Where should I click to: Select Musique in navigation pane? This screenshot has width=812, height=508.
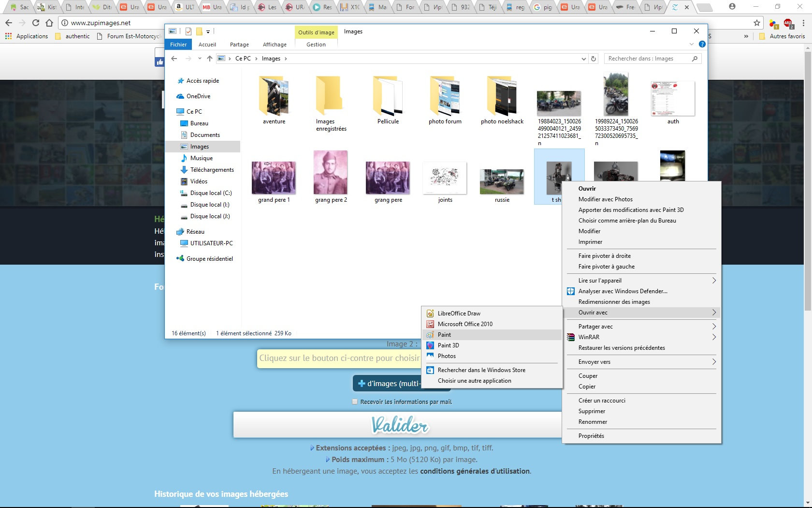coord(202,158)
